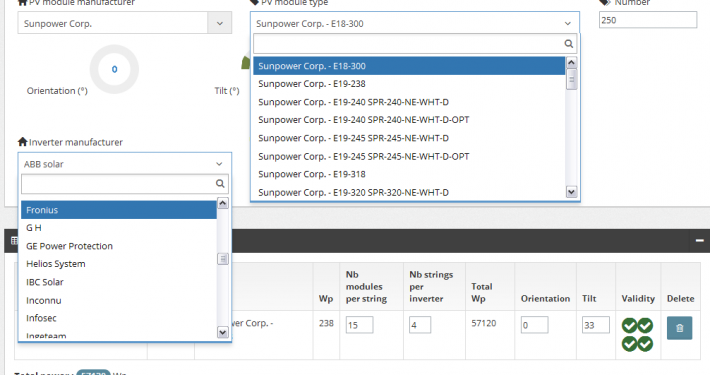Click the orientation circular dial showing 0
710x375 pixels.
[114, 69]
